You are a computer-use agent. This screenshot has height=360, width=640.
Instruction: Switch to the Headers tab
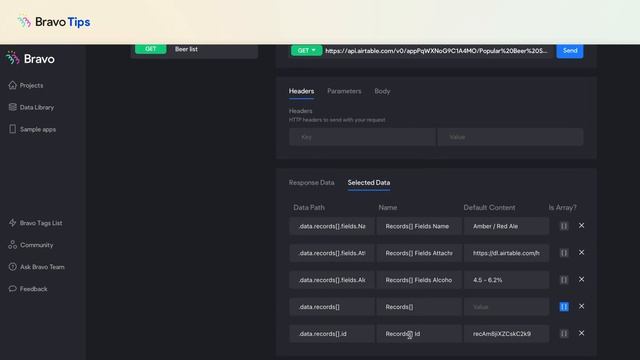tap(301, 91)
